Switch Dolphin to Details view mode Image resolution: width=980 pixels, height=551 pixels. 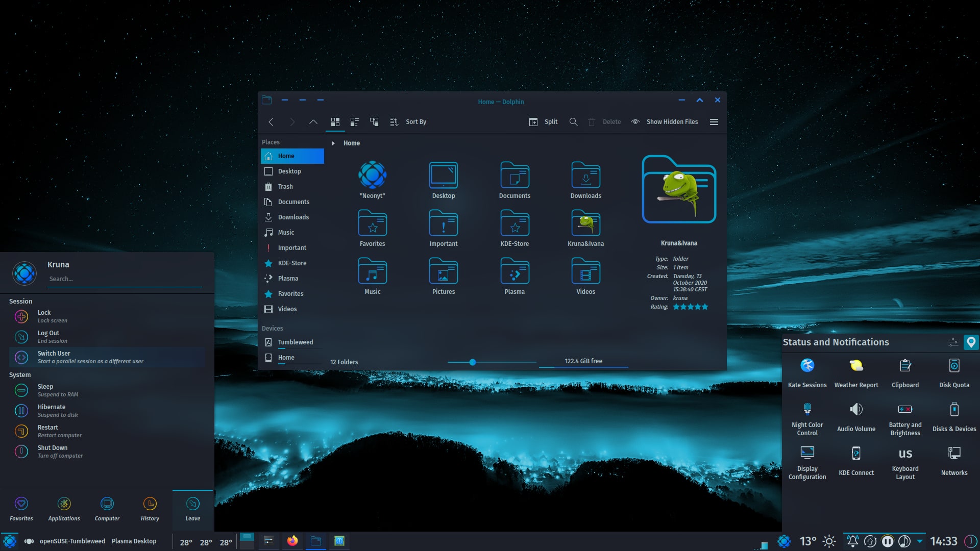tap(374, 122)
